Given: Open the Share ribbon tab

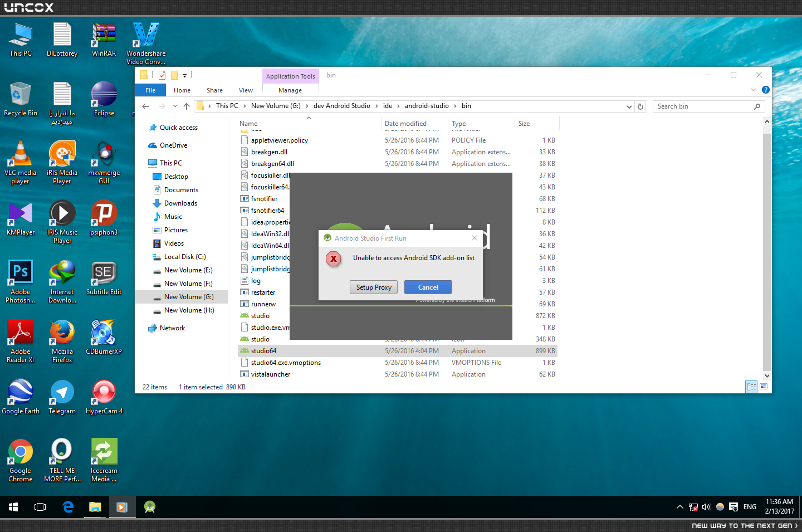Looking at the screenshot, I should coord(214,90).
